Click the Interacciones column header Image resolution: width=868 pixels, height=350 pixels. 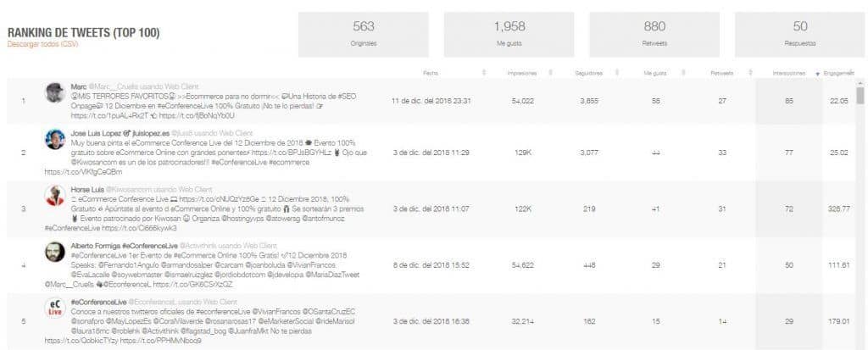coord(789,73)
